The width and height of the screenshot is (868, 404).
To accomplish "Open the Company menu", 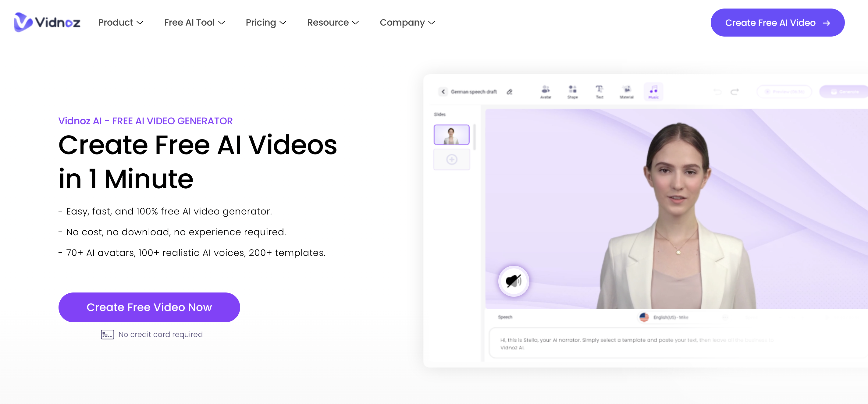I will (407, 23).
